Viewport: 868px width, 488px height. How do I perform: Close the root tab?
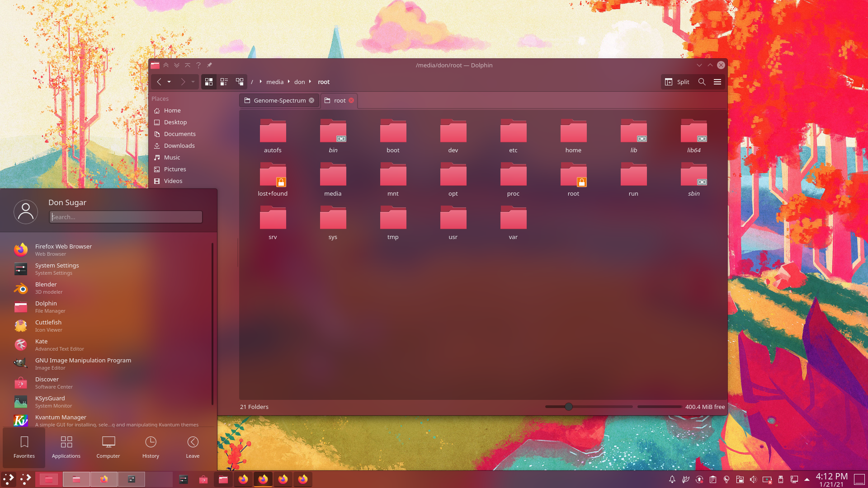[x=351, y=100]
